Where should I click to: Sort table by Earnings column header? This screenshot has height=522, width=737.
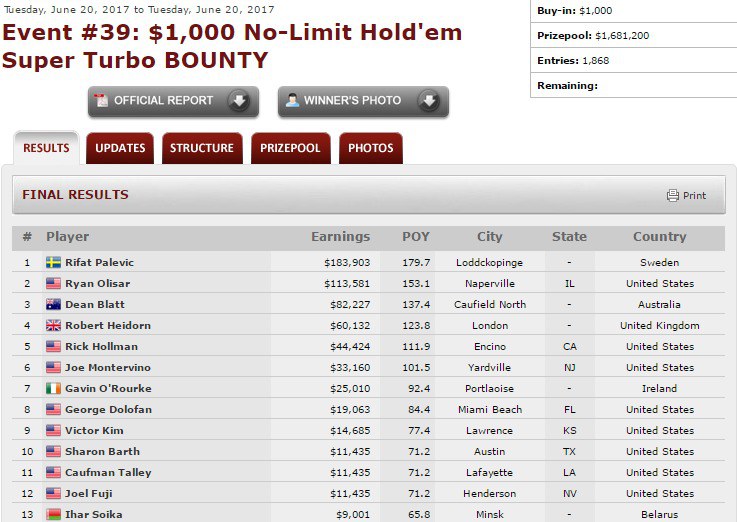point(340,237)
